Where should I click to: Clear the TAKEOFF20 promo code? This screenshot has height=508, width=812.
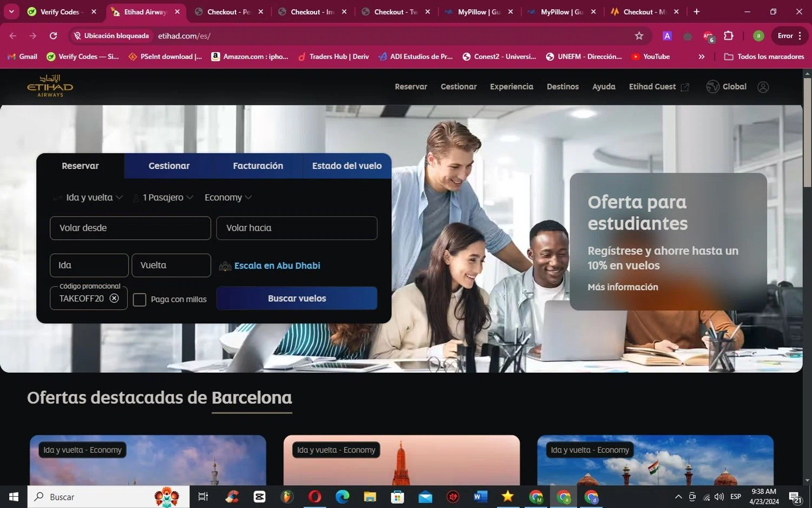click(114, 298)
